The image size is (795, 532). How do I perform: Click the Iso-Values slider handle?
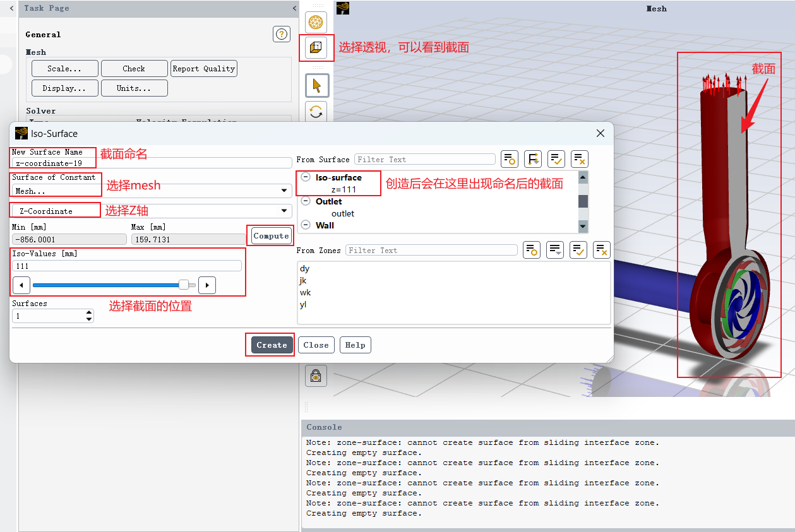(184, 285)
